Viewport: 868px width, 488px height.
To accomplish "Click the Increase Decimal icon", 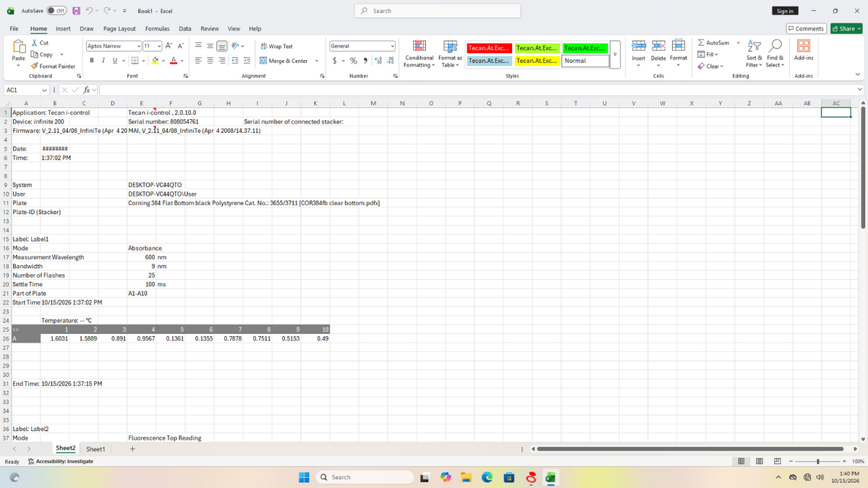I will coord(380,61).
